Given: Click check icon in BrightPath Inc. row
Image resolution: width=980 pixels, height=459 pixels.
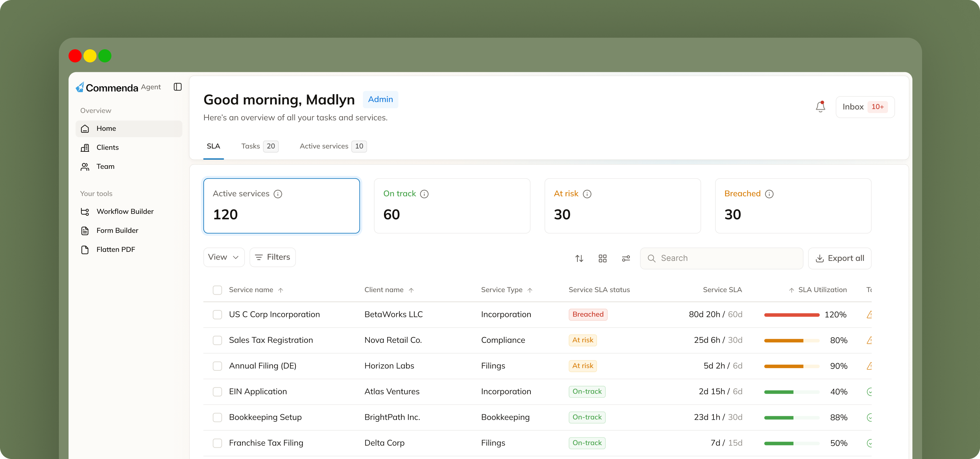Looking at the screenshot, I should point(869,417).
